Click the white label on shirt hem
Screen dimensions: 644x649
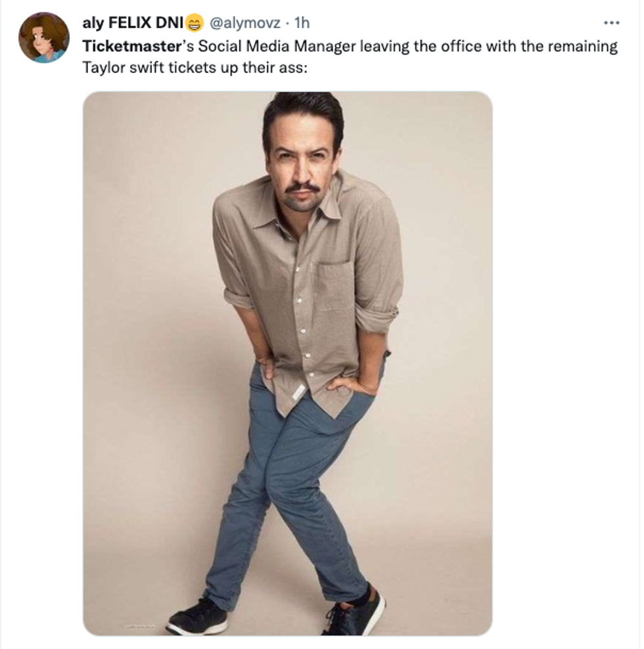click(298, 392)
